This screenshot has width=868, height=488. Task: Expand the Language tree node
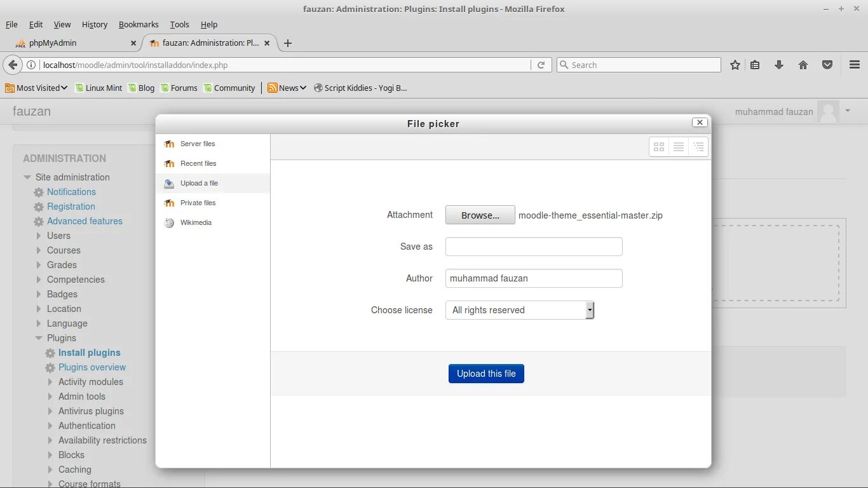tap(39, 323)
